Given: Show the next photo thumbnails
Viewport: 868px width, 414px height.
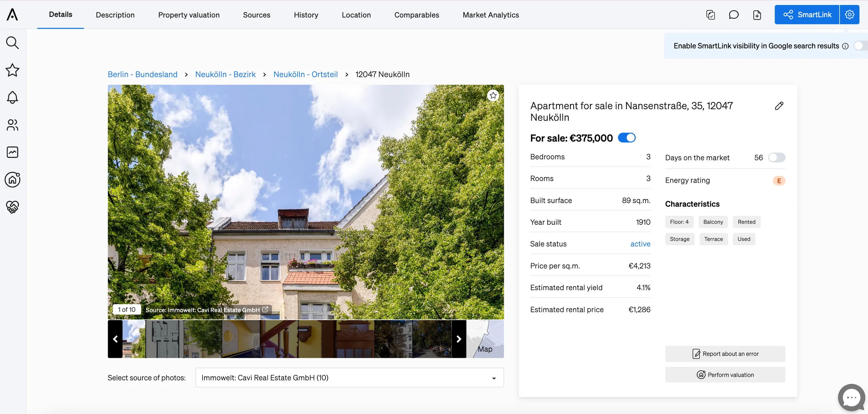Looking at the screenshot, I should click(459, 339).
